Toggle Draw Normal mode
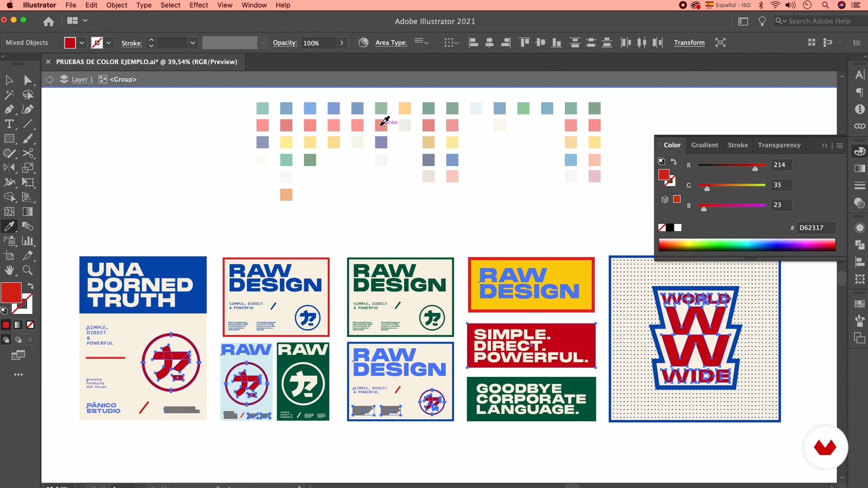868x488 pixels. [6, 339]
